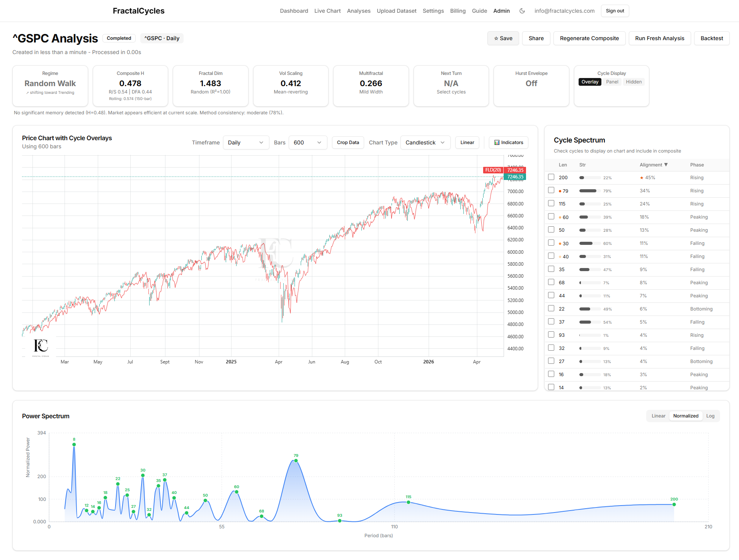Open the Dashboard nav item
Screen dimensions: 739x560
294,11
